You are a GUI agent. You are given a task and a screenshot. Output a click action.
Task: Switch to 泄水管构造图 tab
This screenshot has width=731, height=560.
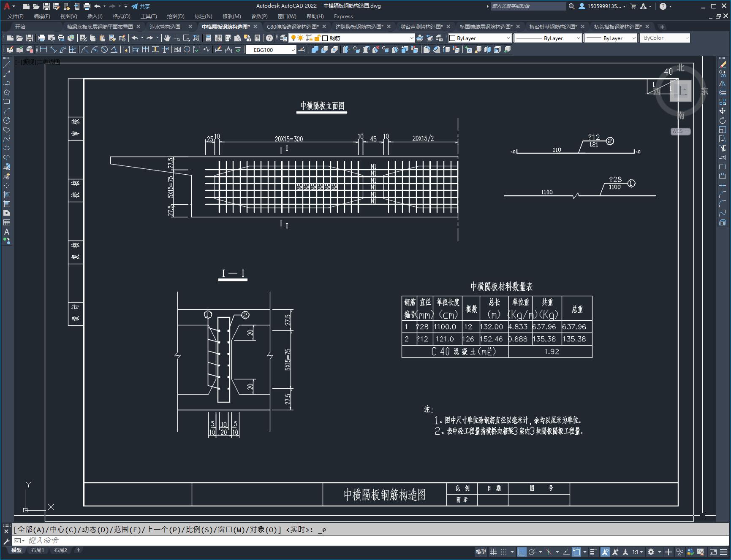[165, 27]
